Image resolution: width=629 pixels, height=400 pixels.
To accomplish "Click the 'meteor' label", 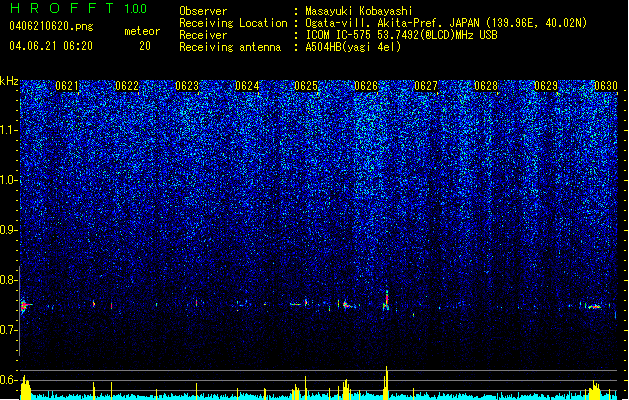I will [x=142, y=31].
